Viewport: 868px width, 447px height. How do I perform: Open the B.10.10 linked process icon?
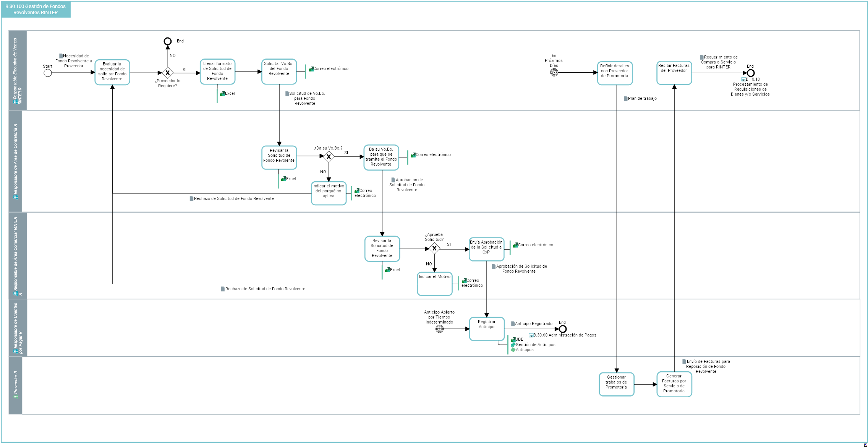[x=743, y=80]
